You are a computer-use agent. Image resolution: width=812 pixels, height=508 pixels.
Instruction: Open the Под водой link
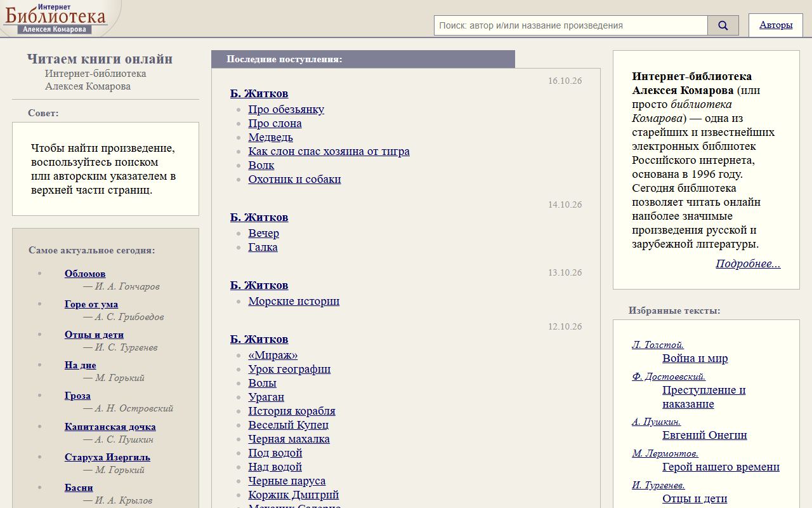point(275,453)
